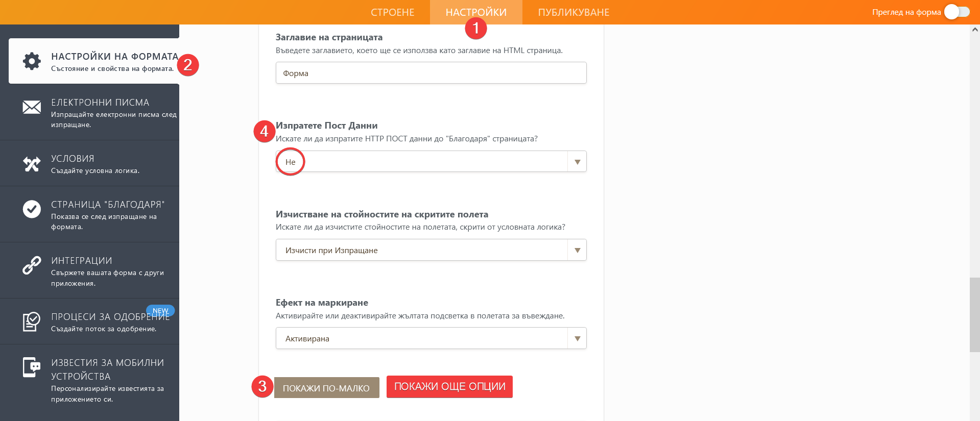Switch to the ПУБЛИКУВАНЕ tab
Image resolution: width=980 pixels, height=421 pixels.
coord(573,12)
